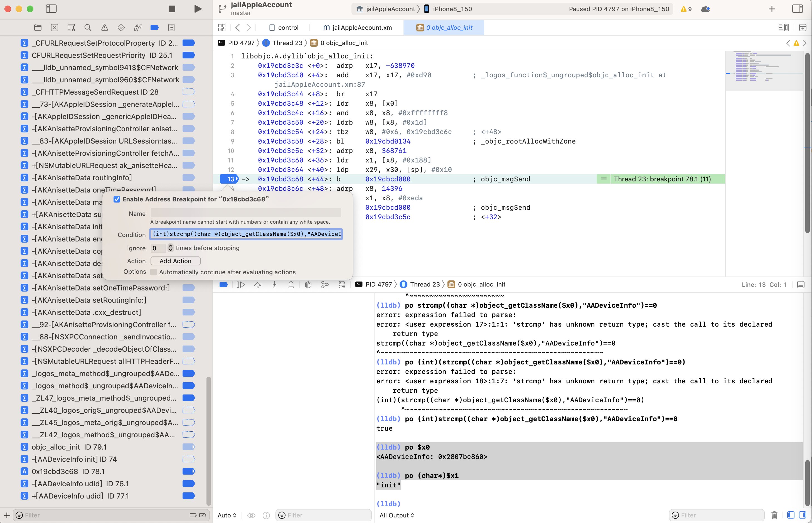Open 0 objc_alloc_init in debug bar path
This screenshot has height=523, width=812.
click(477, 285)
